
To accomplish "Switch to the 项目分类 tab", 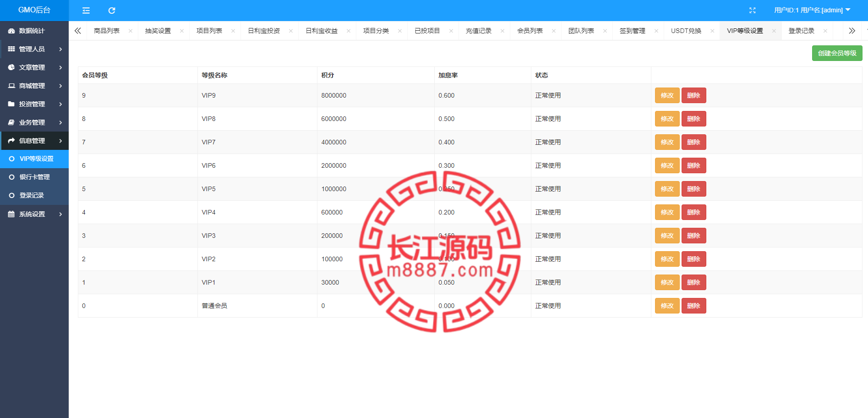I will [x=376, y=31].
